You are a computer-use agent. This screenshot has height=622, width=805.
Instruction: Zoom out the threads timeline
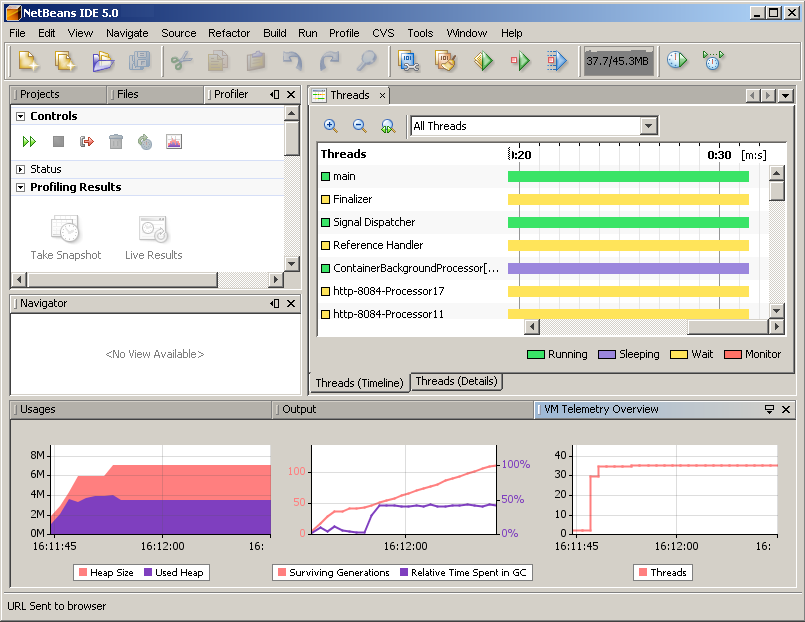coord(359,126)
